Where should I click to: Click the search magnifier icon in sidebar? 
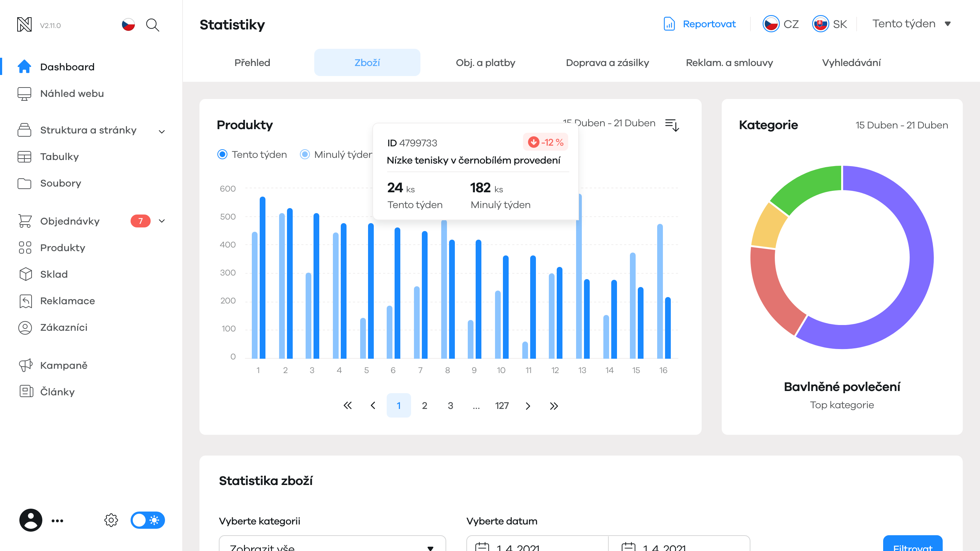pyautogui.click(x=152, y=25)
